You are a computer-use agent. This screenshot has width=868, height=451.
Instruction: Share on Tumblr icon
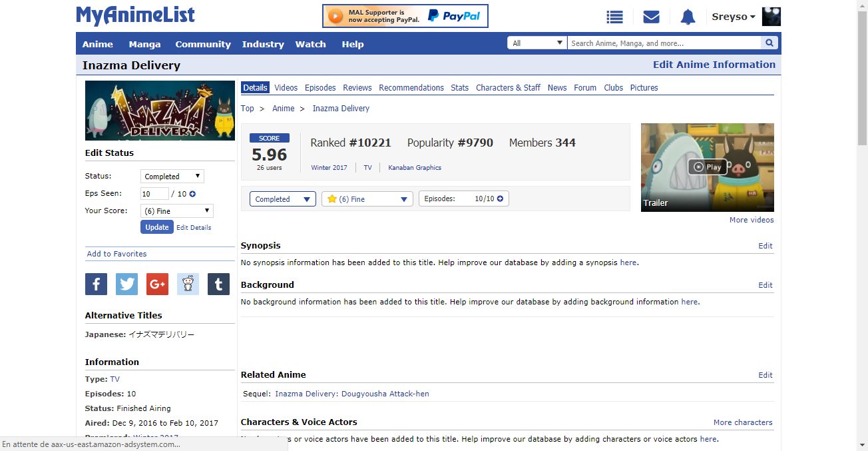tap(218, 284)
